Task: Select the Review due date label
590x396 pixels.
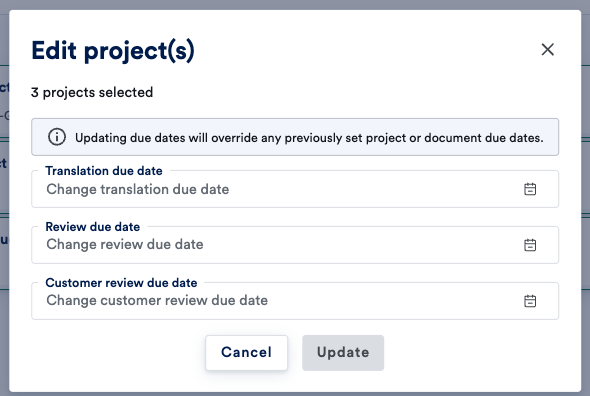Action: coord(93,227)
